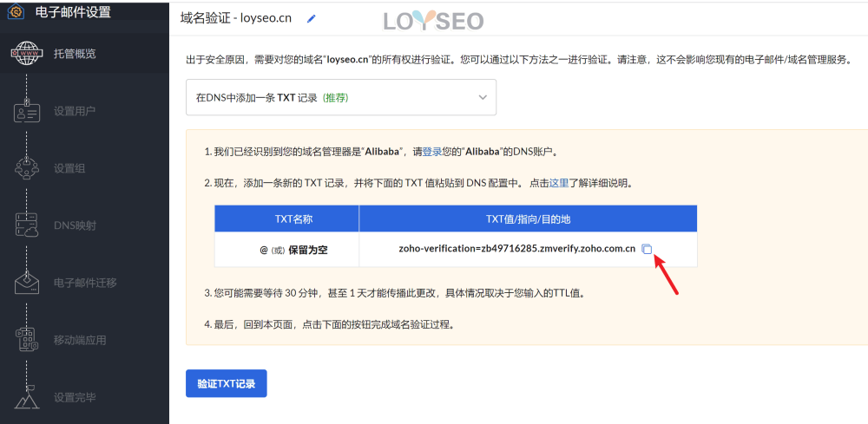This screenshot has height=424, width=868.
Task: Click the 设置组 group icon
Action: (x=27, y=168)
